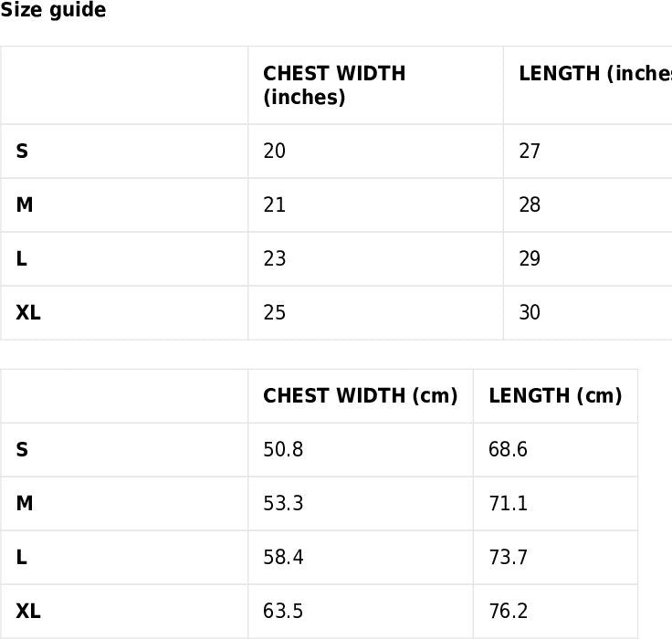Click length value 76.2 for size XL
This screenshot has height=639, width=672.
(509, 612)
